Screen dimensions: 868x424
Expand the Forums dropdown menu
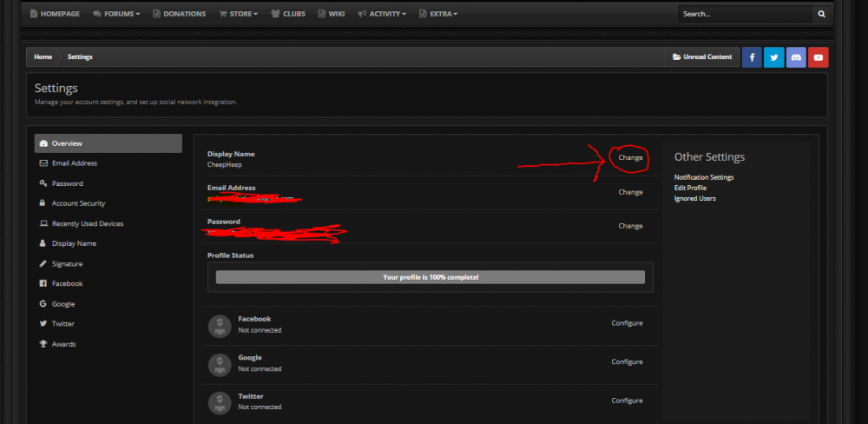click(x=116, y=14)
